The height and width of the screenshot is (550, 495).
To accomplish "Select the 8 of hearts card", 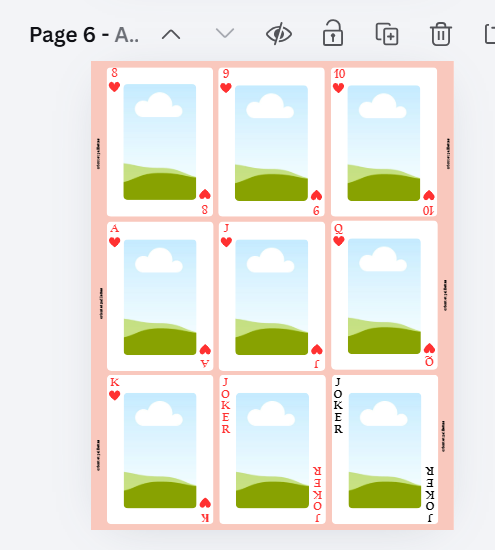I will tap(160, 142).
